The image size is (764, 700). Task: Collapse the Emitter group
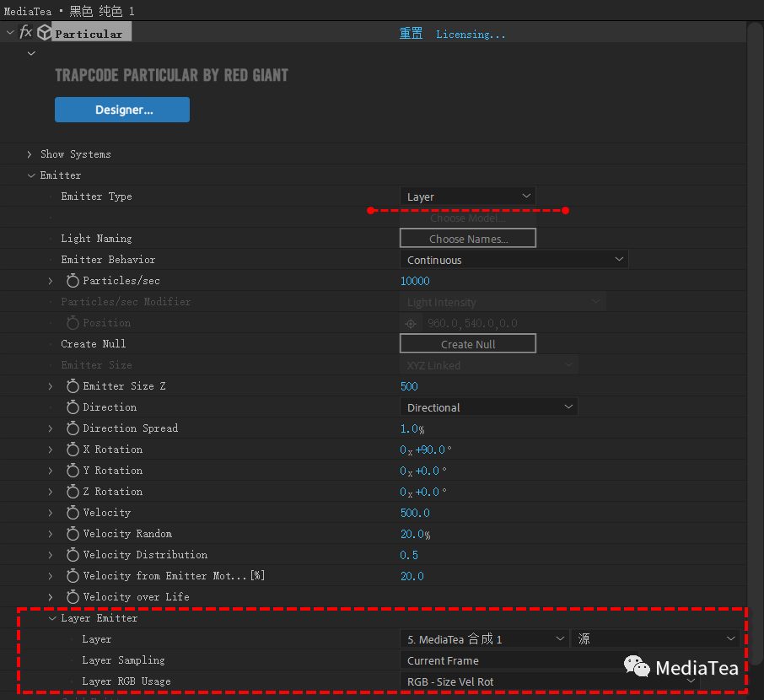point(31,175)
